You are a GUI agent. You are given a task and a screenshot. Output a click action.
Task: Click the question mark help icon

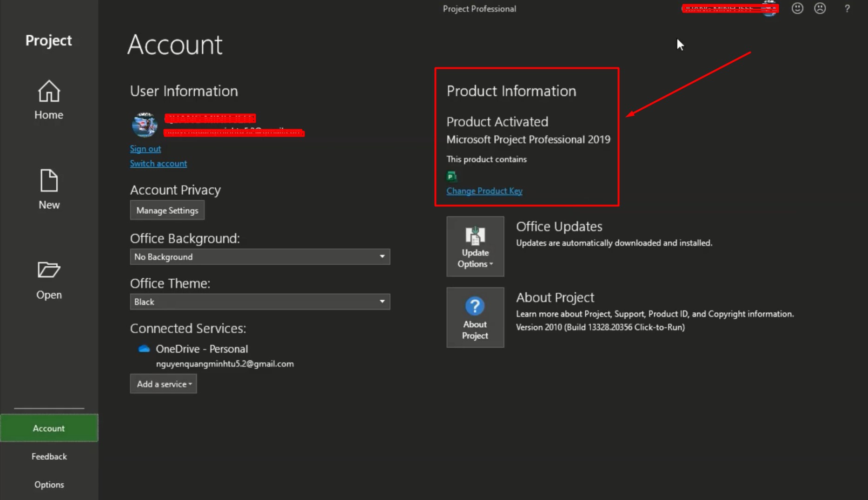847,8
